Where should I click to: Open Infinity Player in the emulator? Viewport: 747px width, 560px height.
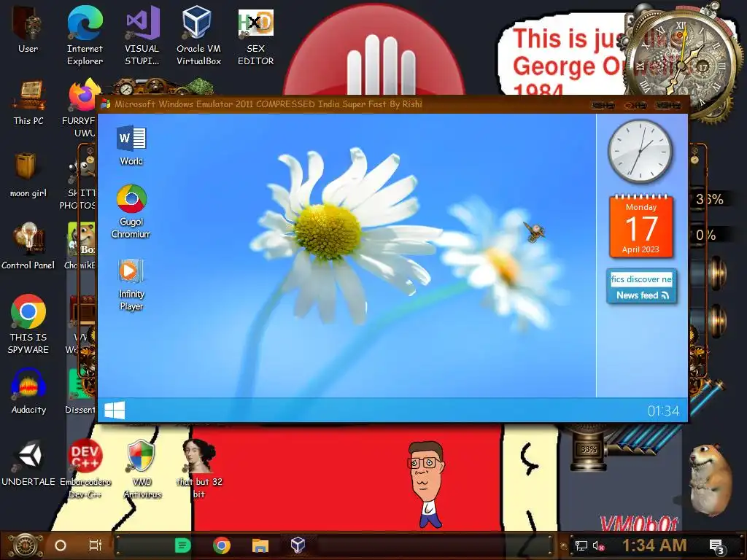pyautogui.click(x=131, y=284)
